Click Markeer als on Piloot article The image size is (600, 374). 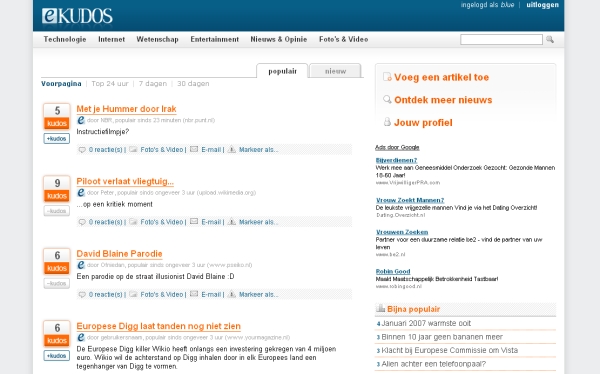coord(258,222)
